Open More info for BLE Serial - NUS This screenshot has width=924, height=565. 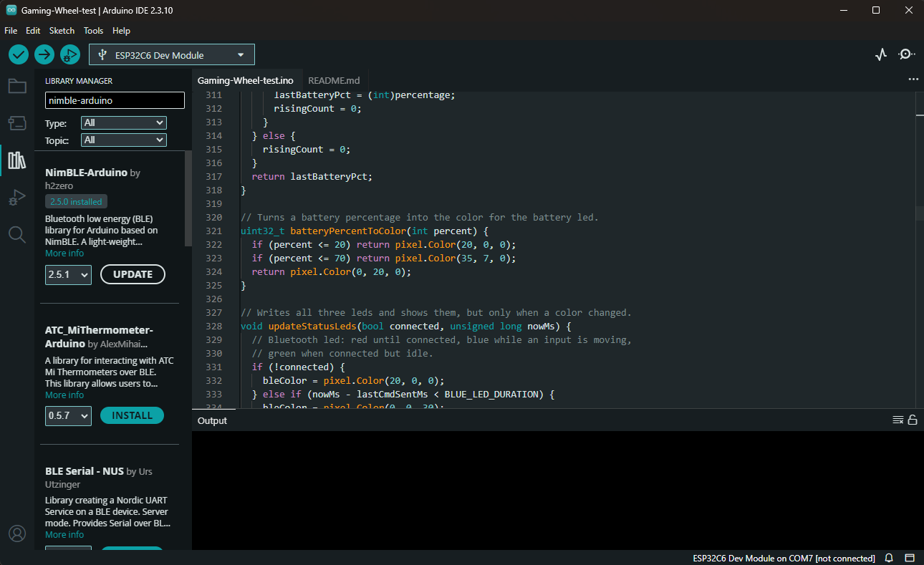[64, 535]
